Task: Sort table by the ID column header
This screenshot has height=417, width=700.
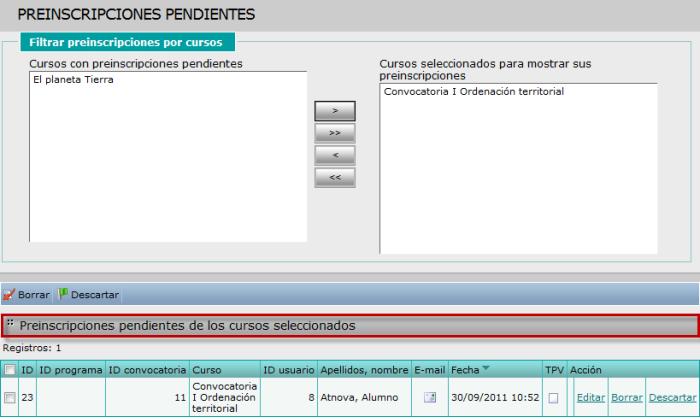Action: click(x=27, y=370)
